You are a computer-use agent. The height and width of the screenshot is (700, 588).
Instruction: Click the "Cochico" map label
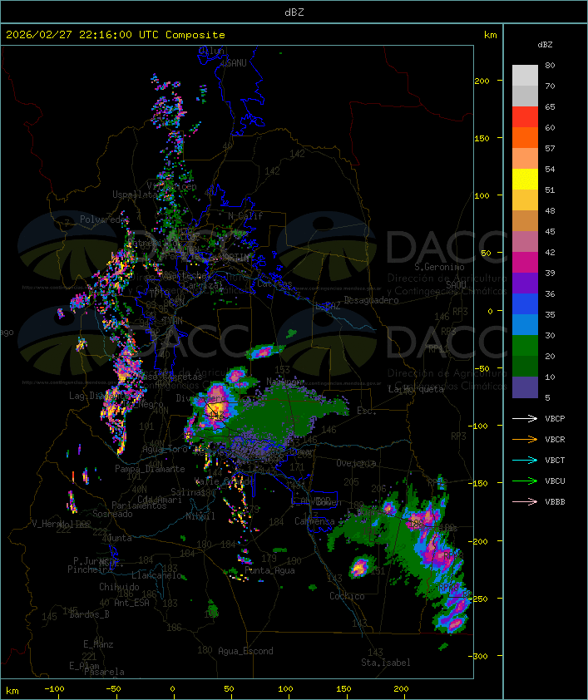(x=347, y=596)
